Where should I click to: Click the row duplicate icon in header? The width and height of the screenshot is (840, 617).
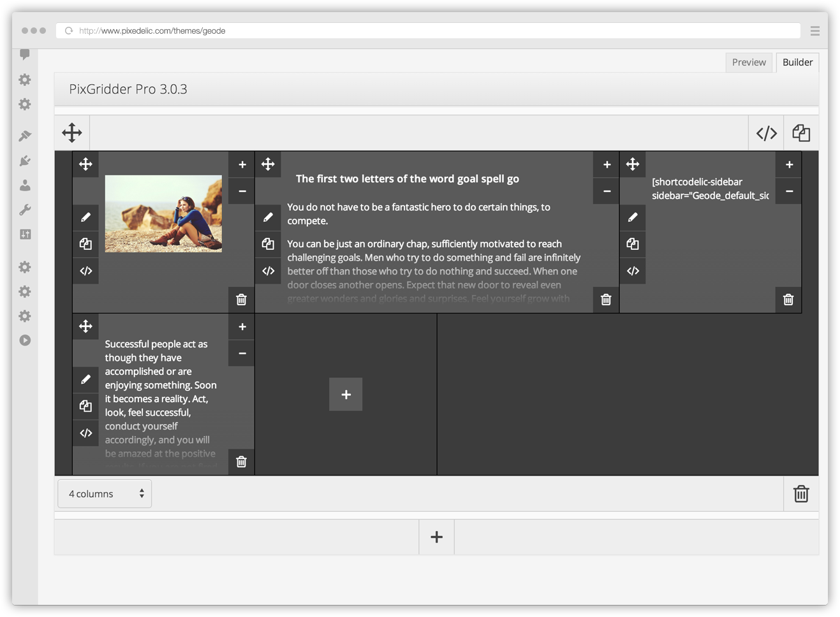tap(801, 133)
